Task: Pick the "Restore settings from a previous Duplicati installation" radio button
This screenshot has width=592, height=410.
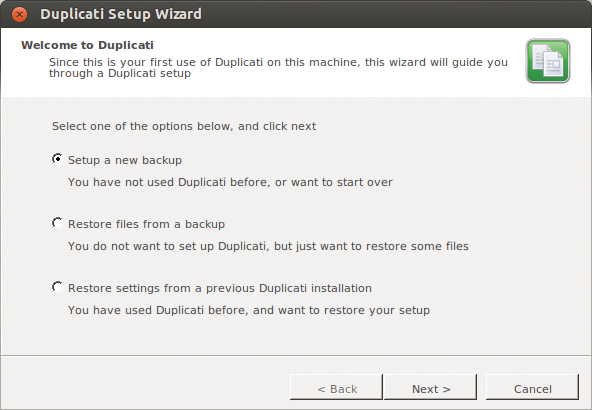Action: (x=57, y=287)
